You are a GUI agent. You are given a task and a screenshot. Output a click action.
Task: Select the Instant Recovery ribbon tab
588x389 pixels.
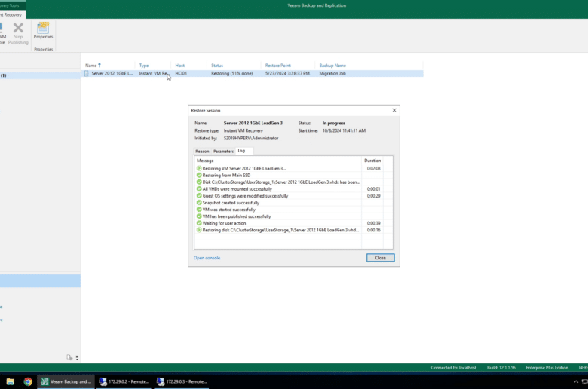11,14
